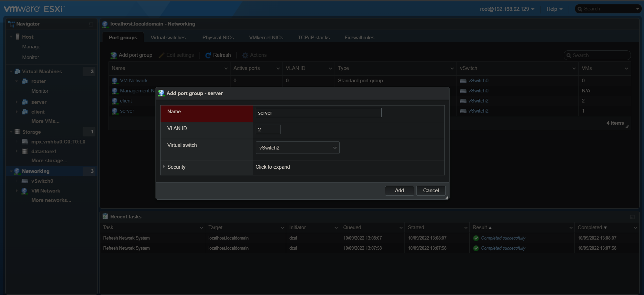This screenshot has width=644, height=295.
Task: Select mpx.vmhba0:C0:T0:L0 storage device
Action: pyautogui.click(x=58, y=142)
